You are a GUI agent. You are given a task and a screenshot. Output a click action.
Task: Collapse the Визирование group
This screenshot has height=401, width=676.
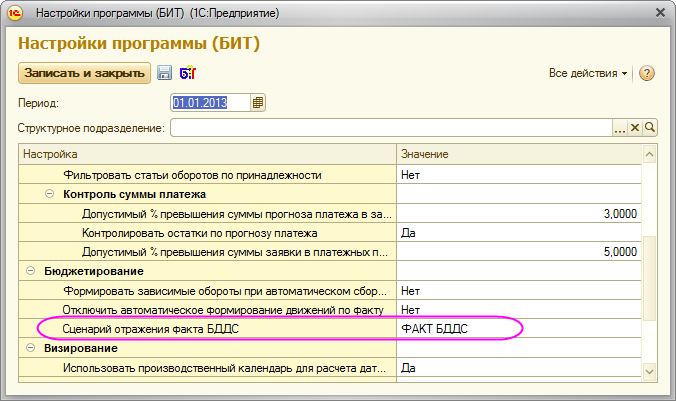coord(31,348)
